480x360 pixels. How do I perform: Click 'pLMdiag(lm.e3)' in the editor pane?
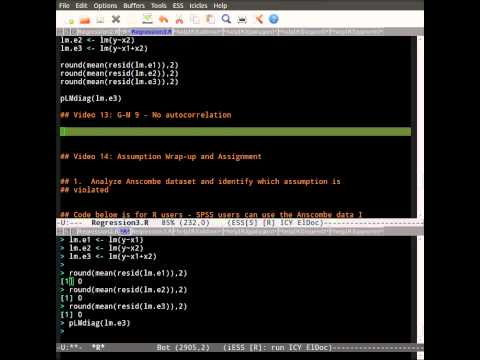pos(91,99)
